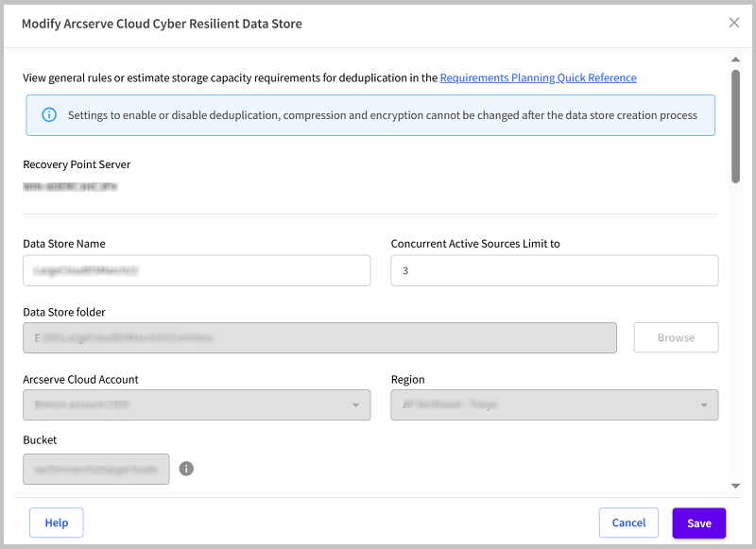
Task: Click the dialog title Modify Arcserve Cloud
Action: pyautogui.click(x=162, y=23)
